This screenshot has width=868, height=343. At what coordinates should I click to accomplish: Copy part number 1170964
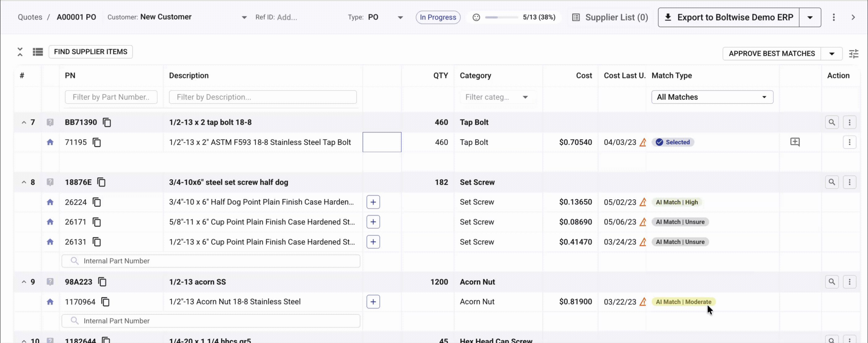click(x=105, y=302)
